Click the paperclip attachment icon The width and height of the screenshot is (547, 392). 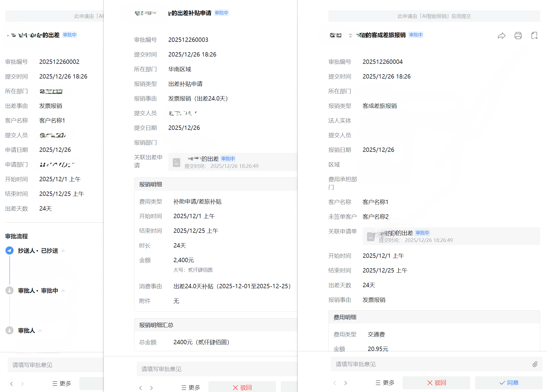(535, 364)
